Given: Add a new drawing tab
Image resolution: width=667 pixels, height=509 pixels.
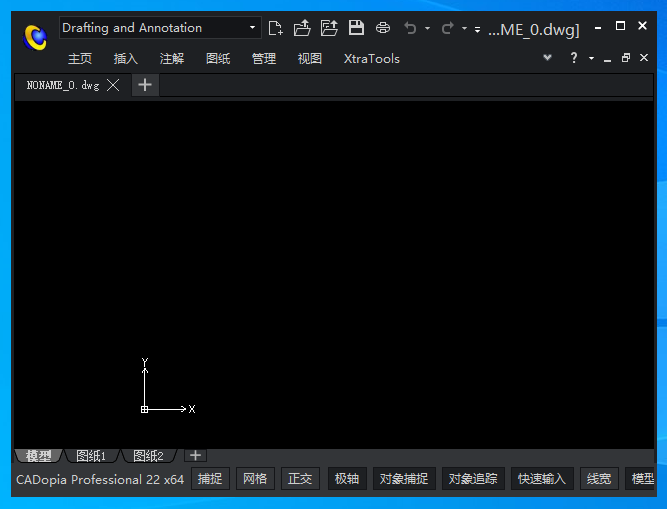Looking at the screenshot, I should point(145,85).
